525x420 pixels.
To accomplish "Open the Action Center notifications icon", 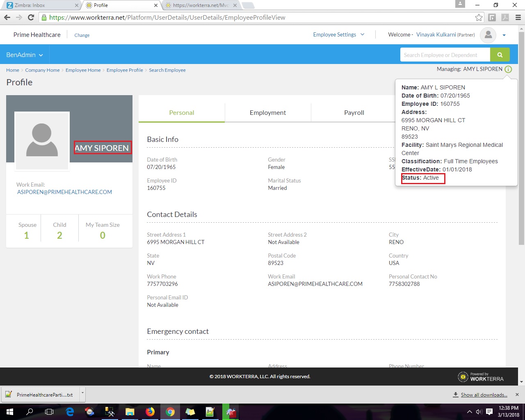I will click(489, 412).
